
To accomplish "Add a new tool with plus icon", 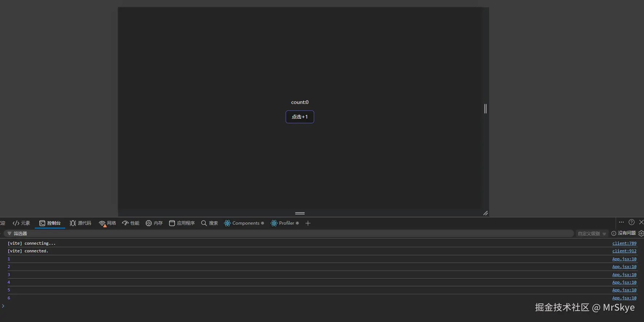I will [x=308, y=223].
